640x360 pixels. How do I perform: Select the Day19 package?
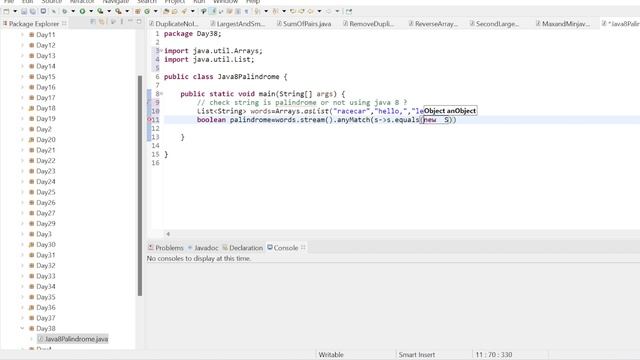coord(42,118)
